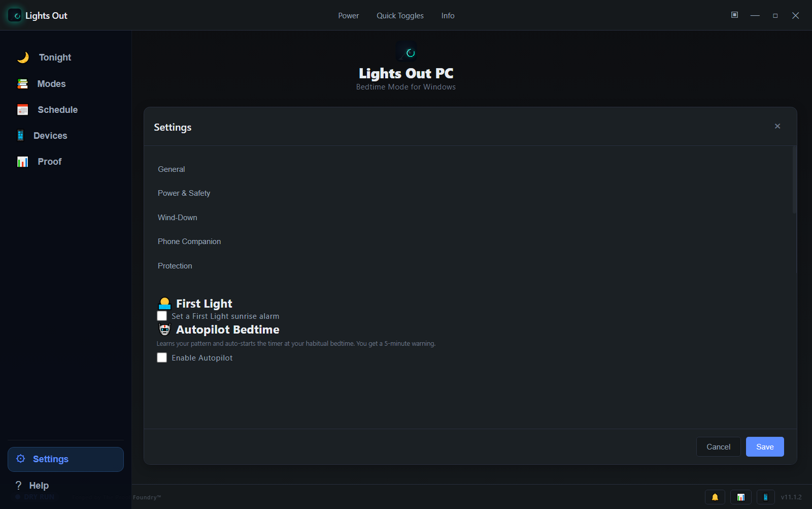
Task: Click the moon icon beside Tonight
Action: point(23,57)
